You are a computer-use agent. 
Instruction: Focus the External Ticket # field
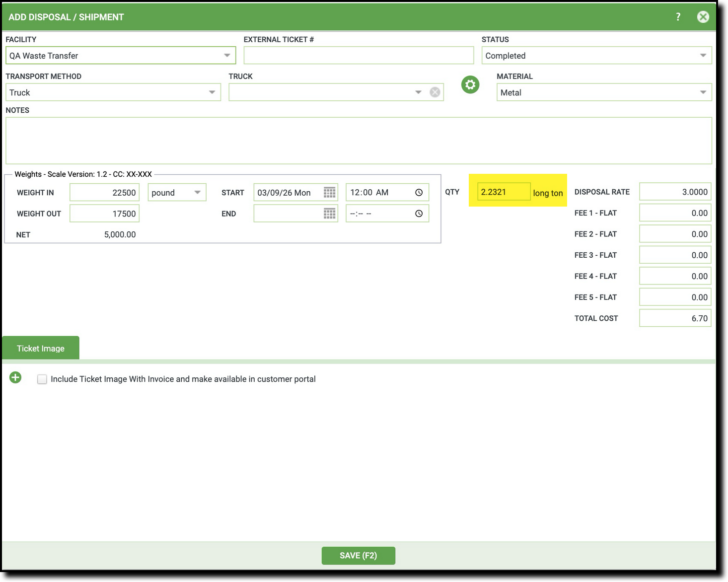point(359,56)
